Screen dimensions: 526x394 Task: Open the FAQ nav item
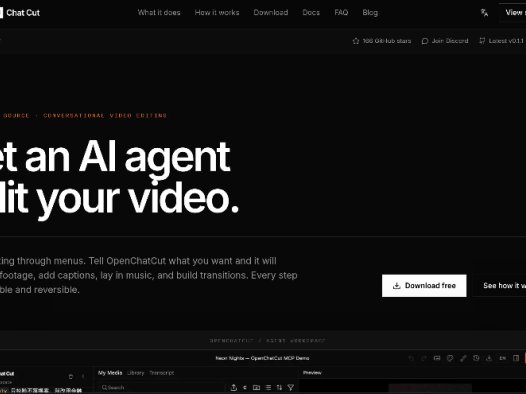[x=341, y=13]
